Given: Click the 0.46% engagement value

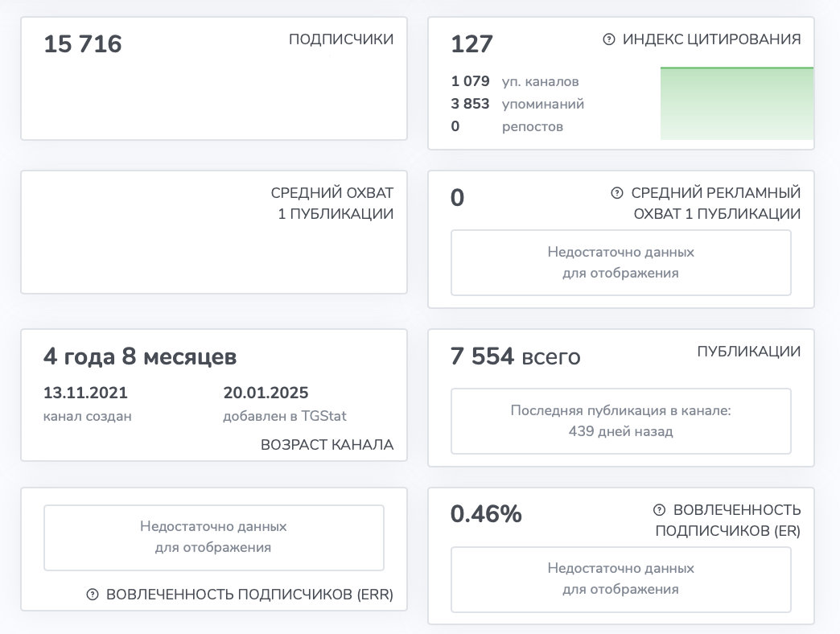Looking at the screenshot, I should pyautogui.click(x=486, y=514).
